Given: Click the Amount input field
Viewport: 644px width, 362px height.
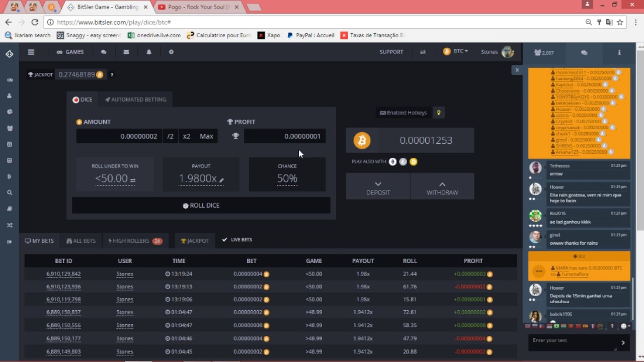Looking at the screenshot, I should tap(119, 136).
